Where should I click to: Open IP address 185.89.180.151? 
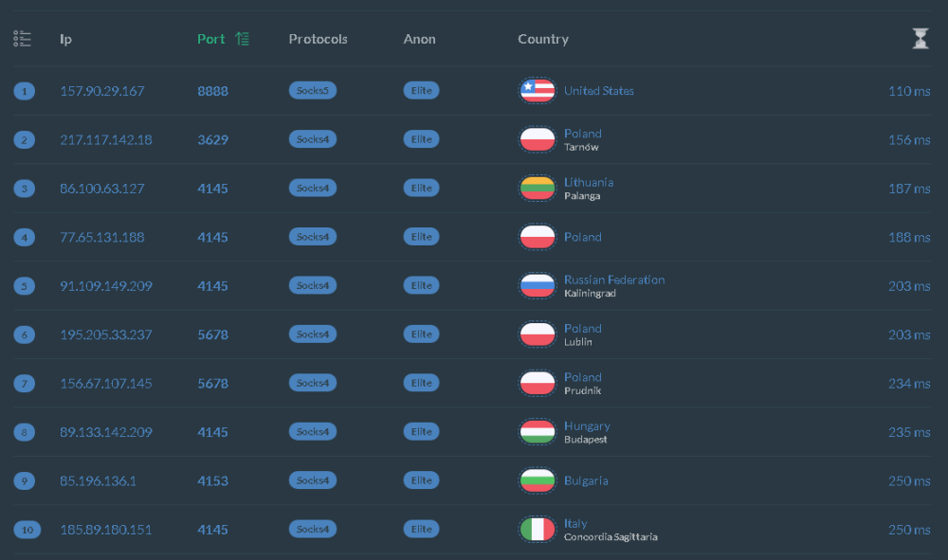click(x=105, y=530)
